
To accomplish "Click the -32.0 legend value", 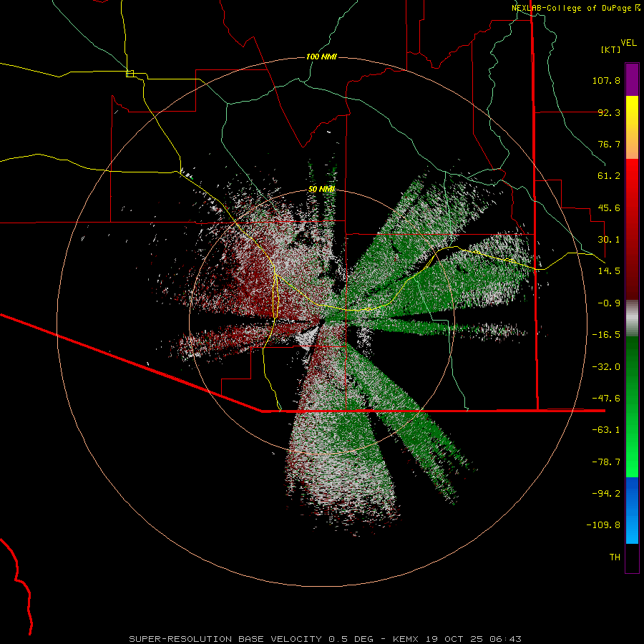I will (606, 367).
